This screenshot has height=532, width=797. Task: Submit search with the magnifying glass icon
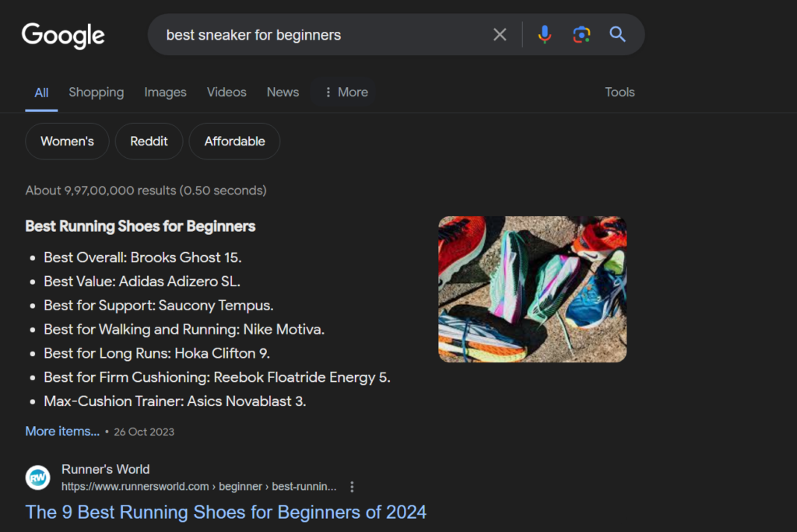(617, 34)
